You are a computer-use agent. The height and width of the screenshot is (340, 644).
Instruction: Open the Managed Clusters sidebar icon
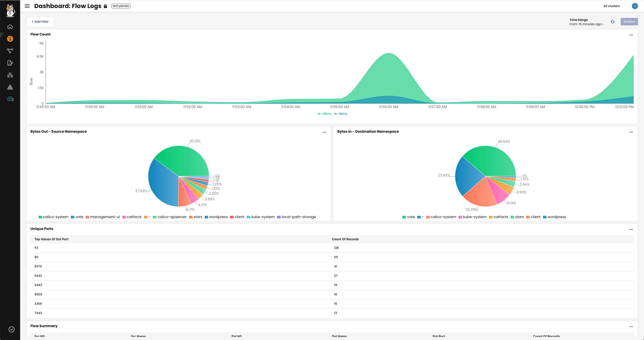[10, 87]
